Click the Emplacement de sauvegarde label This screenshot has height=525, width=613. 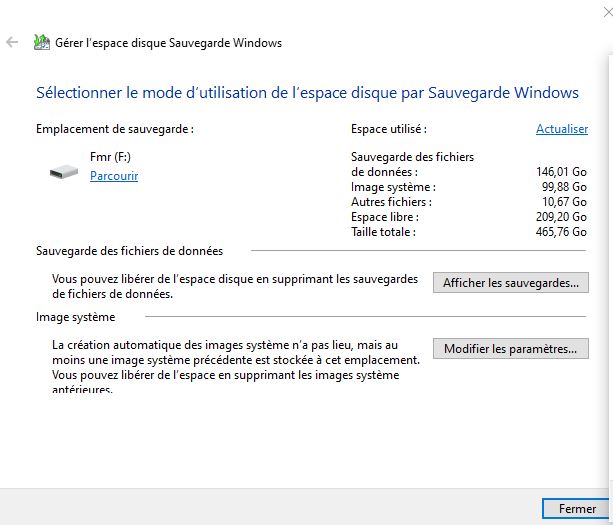(115, 129)
